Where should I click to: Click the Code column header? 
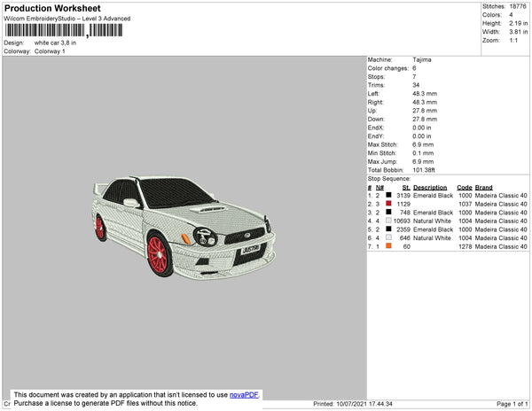pyautogui.click(x=464, y=188)
